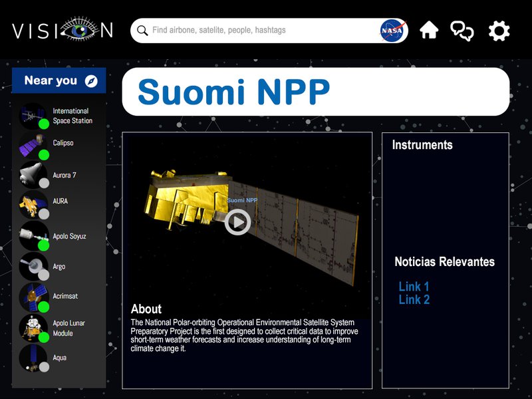Screen dimensions: 532x399
Task: Select AURA in the nearby list
Action: (x=33, y=204)
